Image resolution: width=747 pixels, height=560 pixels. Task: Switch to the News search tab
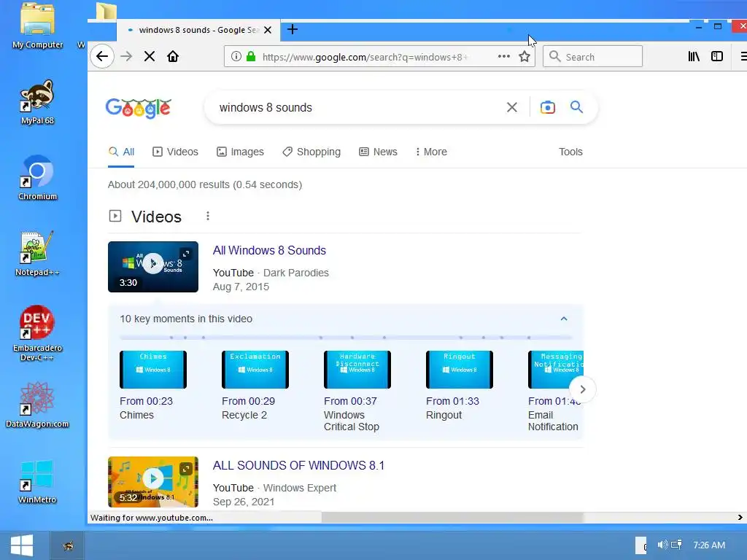pyautogui.click(x=379, y=152)
